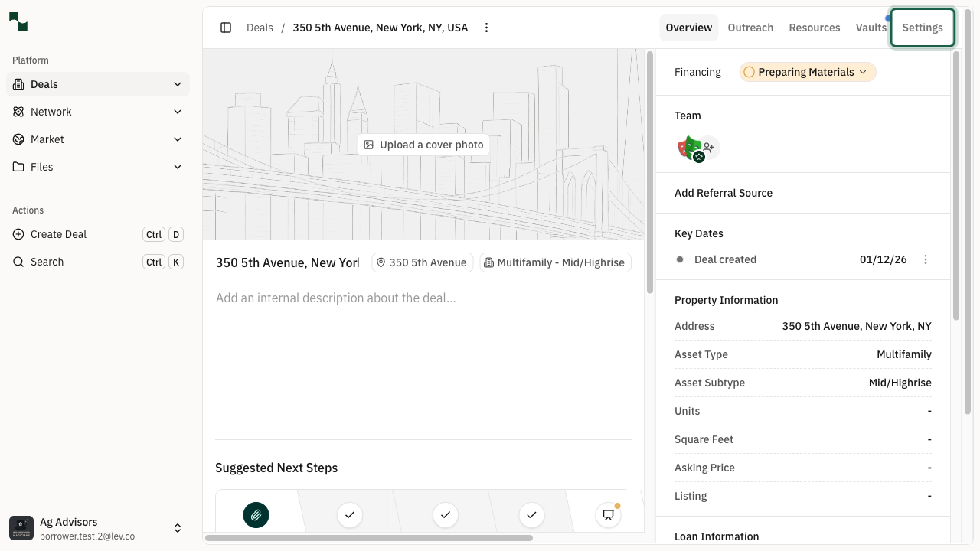
Task: Select the paperclip attachment step icon
Action: (256, 515)
